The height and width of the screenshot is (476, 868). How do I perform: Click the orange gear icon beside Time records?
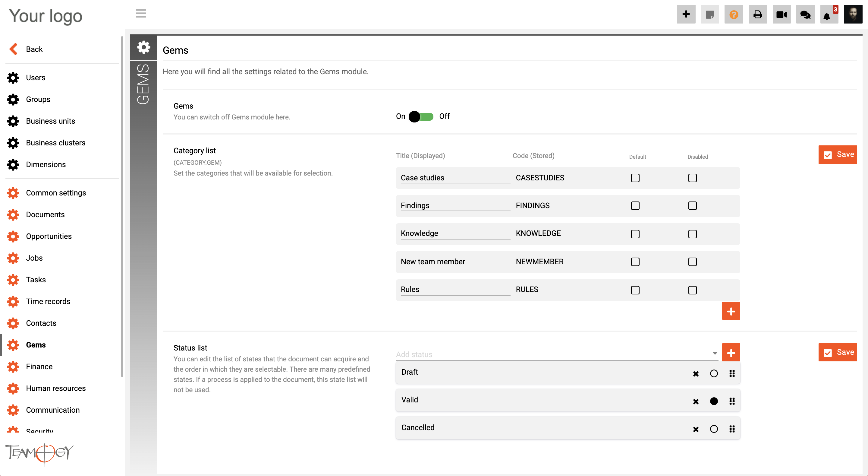point(13,301)
